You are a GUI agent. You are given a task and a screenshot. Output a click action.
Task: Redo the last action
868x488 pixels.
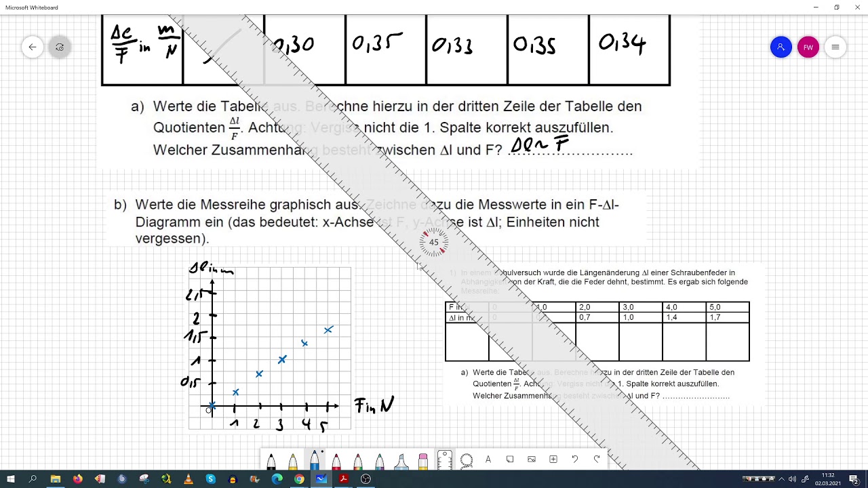point(597,460)
